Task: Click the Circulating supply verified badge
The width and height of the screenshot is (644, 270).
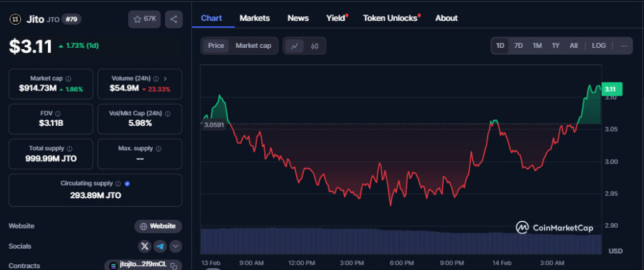Action: (x=127, y=184)
